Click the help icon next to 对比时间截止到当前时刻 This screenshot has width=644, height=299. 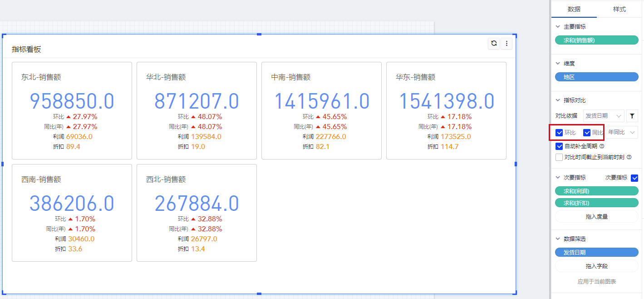[x=629, y=157]
